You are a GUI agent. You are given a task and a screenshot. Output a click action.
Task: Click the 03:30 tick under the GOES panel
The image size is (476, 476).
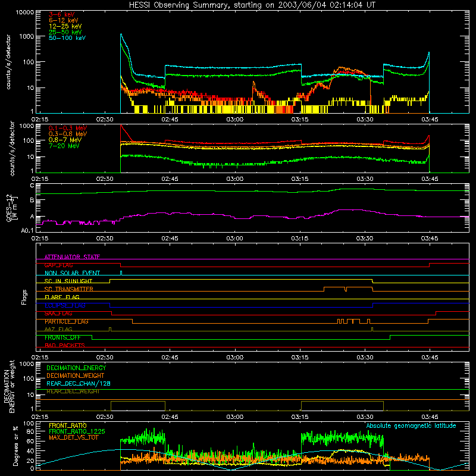point(365,239)
